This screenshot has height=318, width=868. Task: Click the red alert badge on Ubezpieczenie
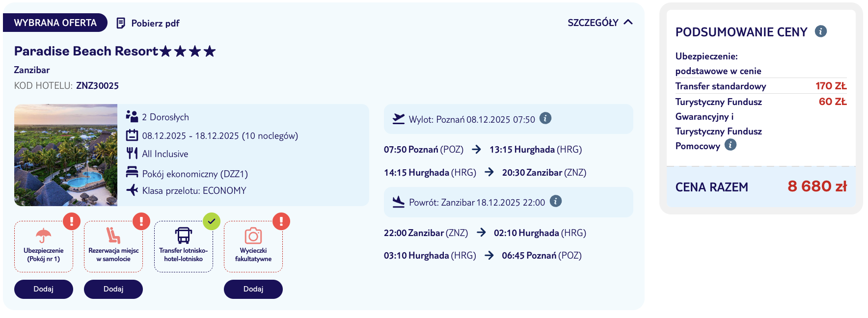click(72, 221)
